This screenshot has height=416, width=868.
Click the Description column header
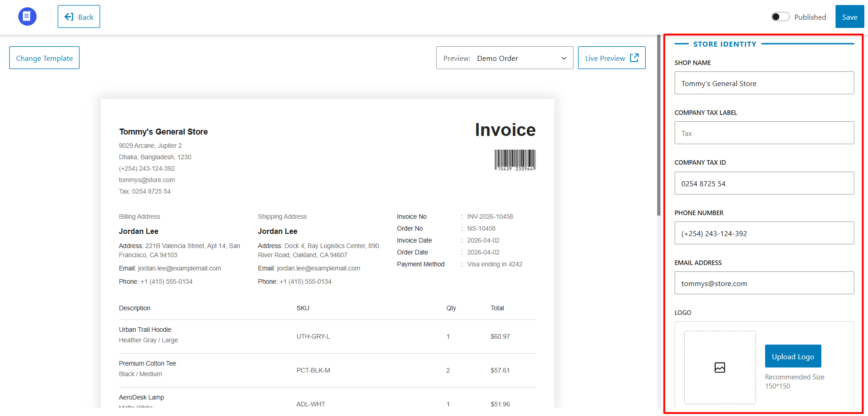point(134,308)
